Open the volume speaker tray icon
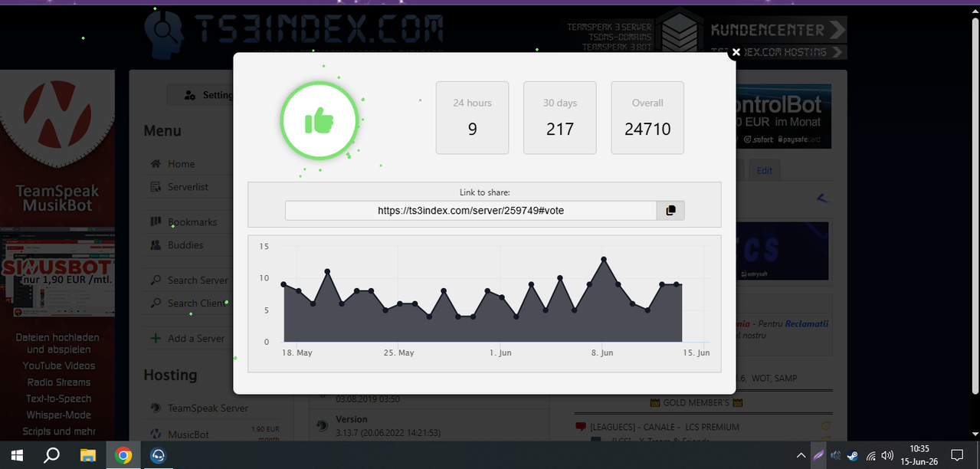980x469 pixels. 887,455
